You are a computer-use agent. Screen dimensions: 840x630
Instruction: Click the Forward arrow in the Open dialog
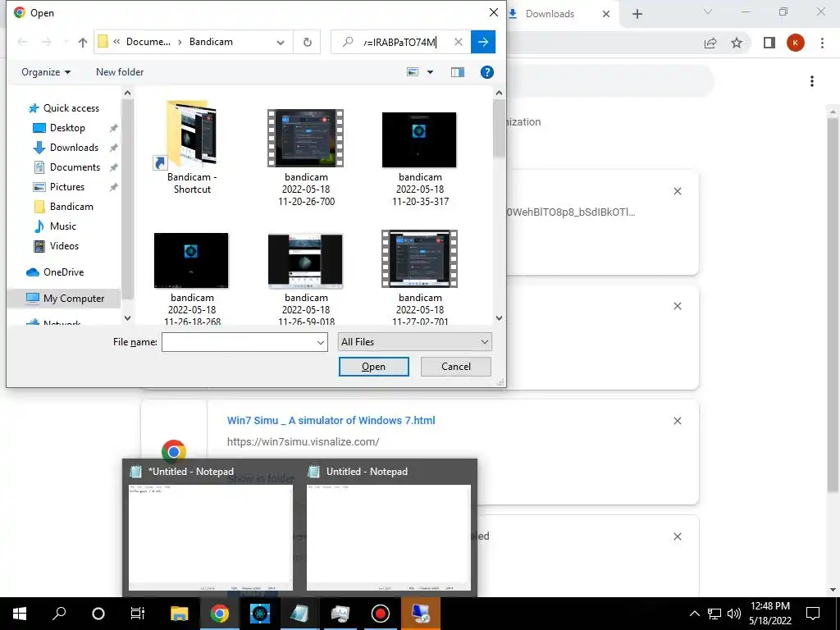(x=47, y=42)
